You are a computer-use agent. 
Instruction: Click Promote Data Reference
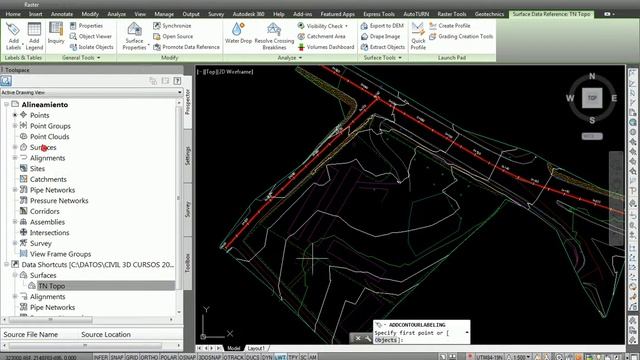pyautogui.click(x=186, y=47)
